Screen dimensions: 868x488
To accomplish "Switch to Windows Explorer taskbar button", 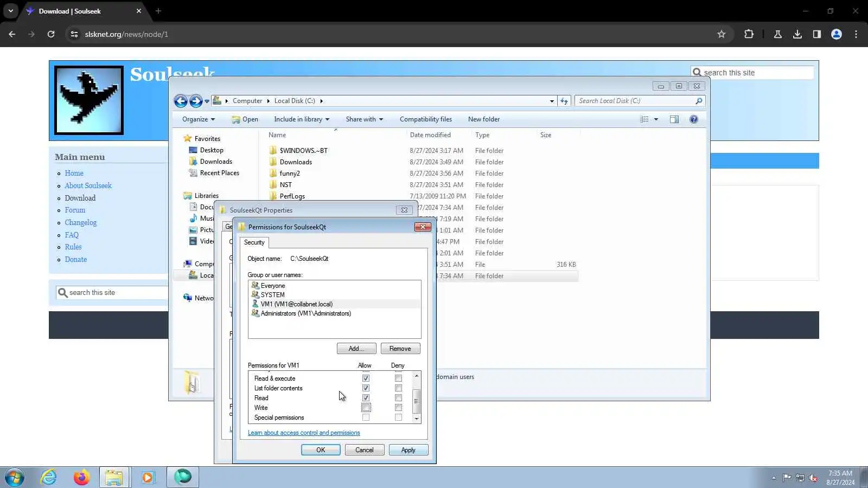I will [x=114, y=477].
